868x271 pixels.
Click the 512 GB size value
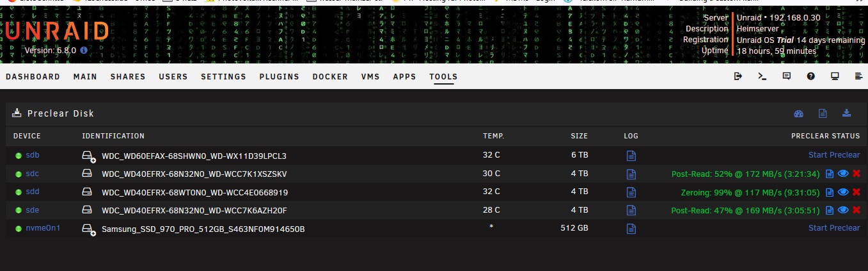click(574, 228)
